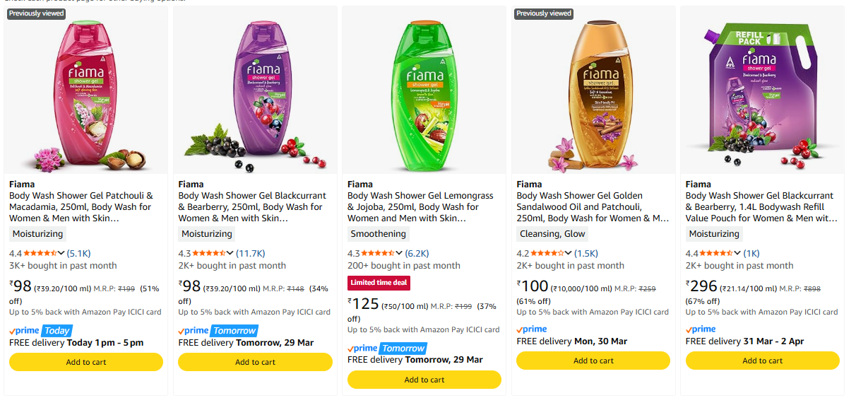Viewport: 868px width, 398px height.
Task: Expand rating breakdown arrow for Blackcurrant 250ml gel
Action: pos(231,253)
